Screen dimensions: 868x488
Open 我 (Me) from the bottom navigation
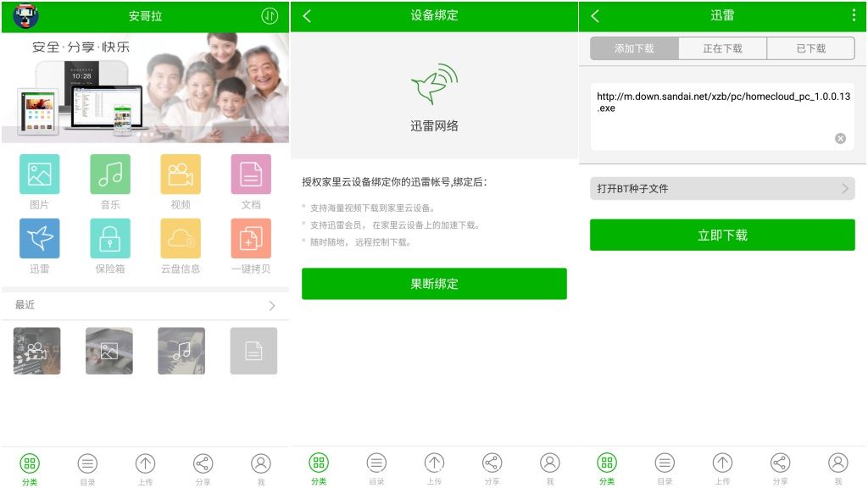tap(259, 464)
